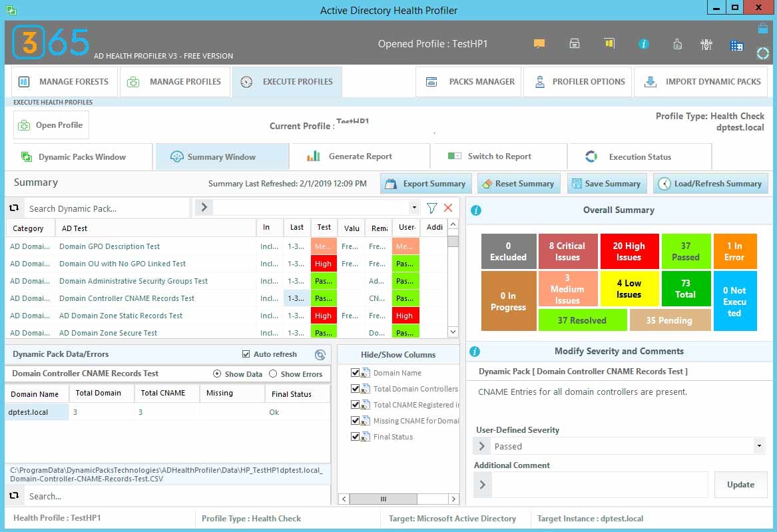Click the hand pointer icon in header

[x=677, y=44]
